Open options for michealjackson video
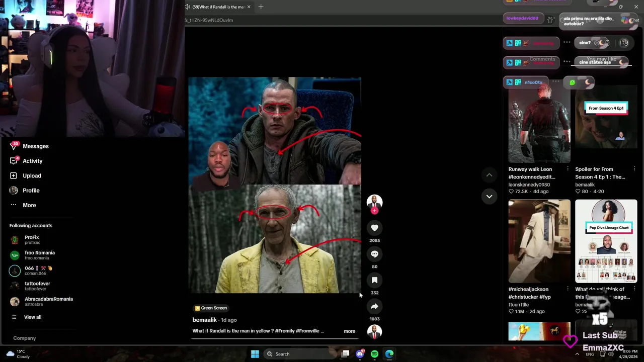Image resolution: width=644 pixels, height=362 pixels. point(568,289)
